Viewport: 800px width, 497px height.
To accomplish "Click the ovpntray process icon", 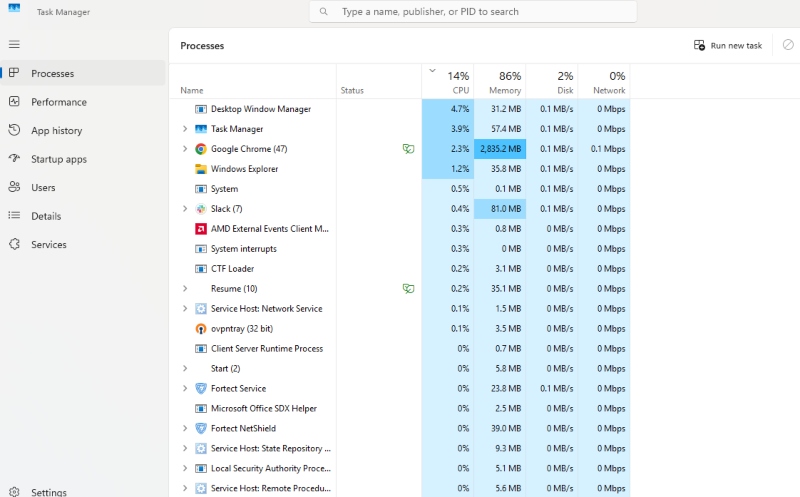I will click(201, 329).
